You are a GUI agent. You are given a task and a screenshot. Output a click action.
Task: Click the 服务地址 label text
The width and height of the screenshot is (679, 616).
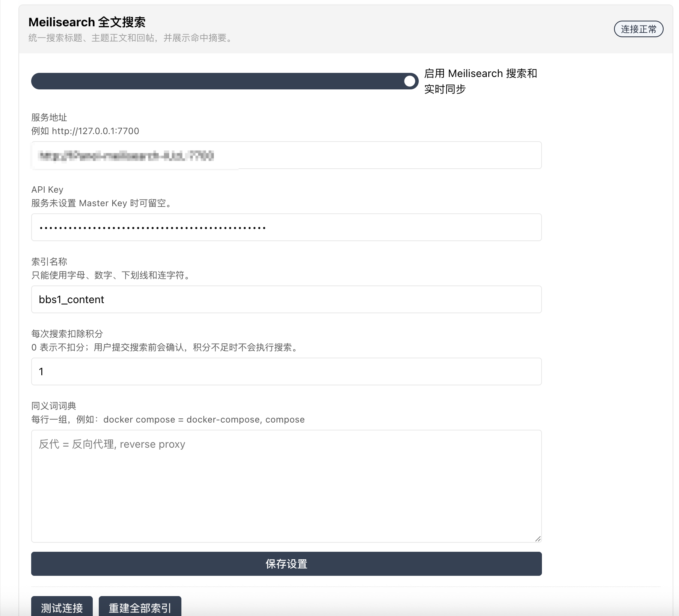pyautogui.click(x=49, y=118)
